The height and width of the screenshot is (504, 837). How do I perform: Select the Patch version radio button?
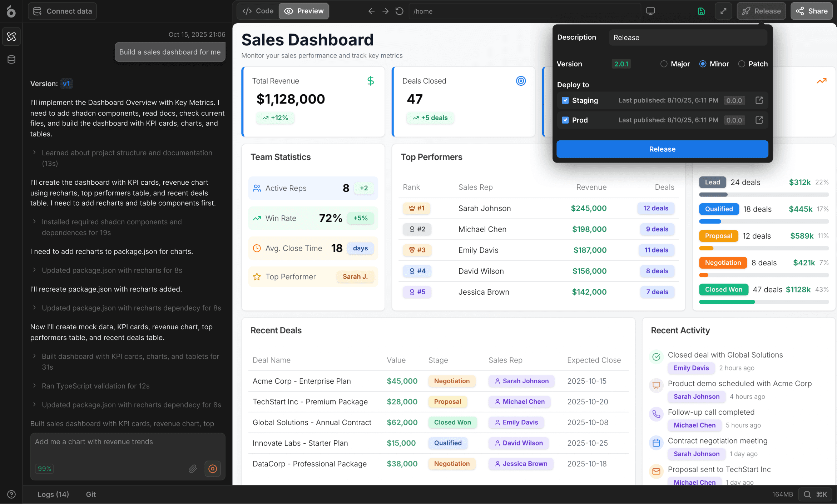[x=742, y=64]
